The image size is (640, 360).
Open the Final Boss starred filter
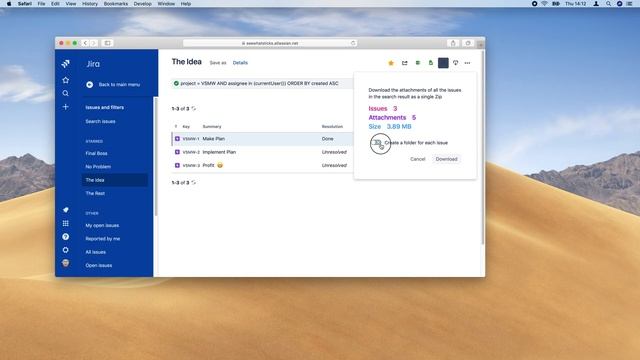point(96,153)
